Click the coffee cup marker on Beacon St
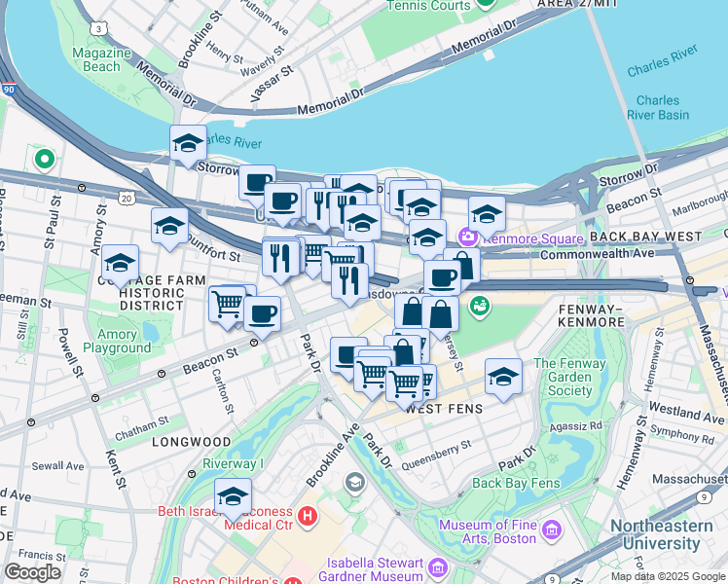Viewport: 728px width, 584px height. pyautogui.click(x=263, y=316)
